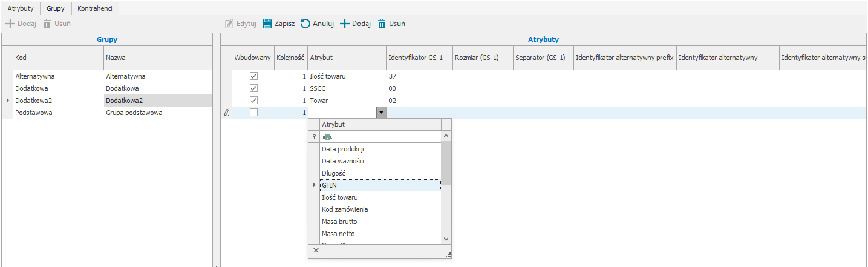868x267 pixels.
Task: Click the dropdown popup resize grip
Action: coord(448,255)
